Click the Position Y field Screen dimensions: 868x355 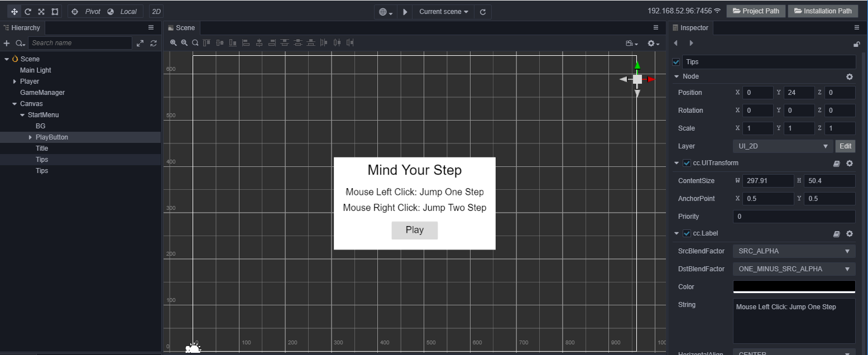799,93
